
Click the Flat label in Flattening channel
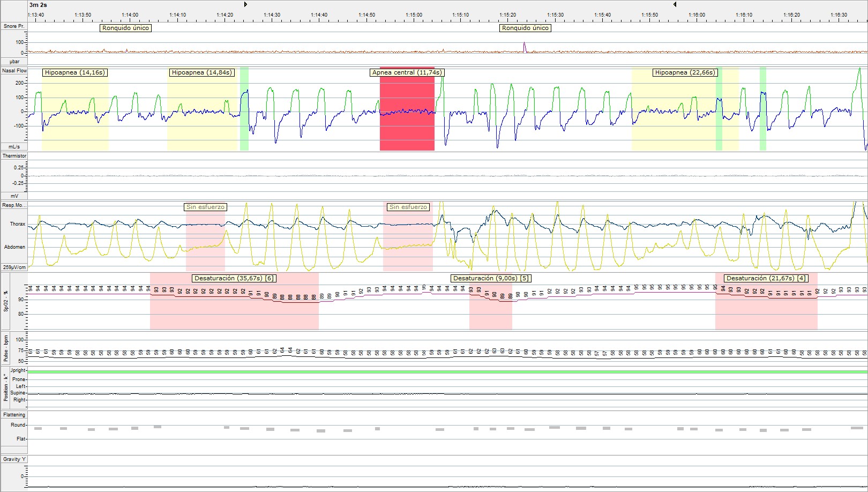coord(21,439)
